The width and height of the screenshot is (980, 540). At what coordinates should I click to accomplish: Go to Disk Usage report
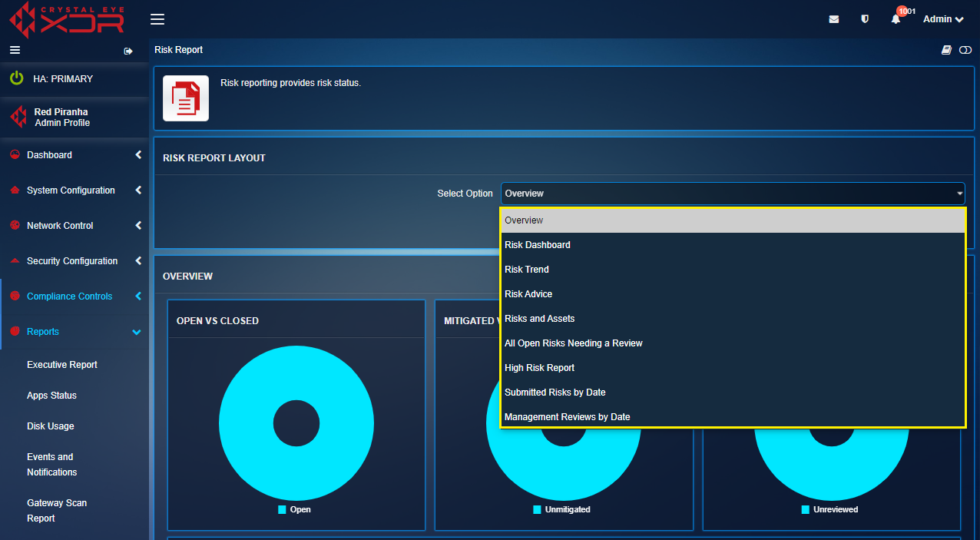(51, 426)
